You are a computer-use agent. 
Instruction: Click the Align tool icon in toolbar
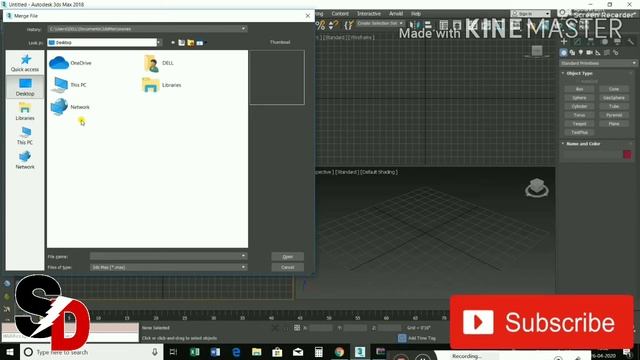[427, 25]
